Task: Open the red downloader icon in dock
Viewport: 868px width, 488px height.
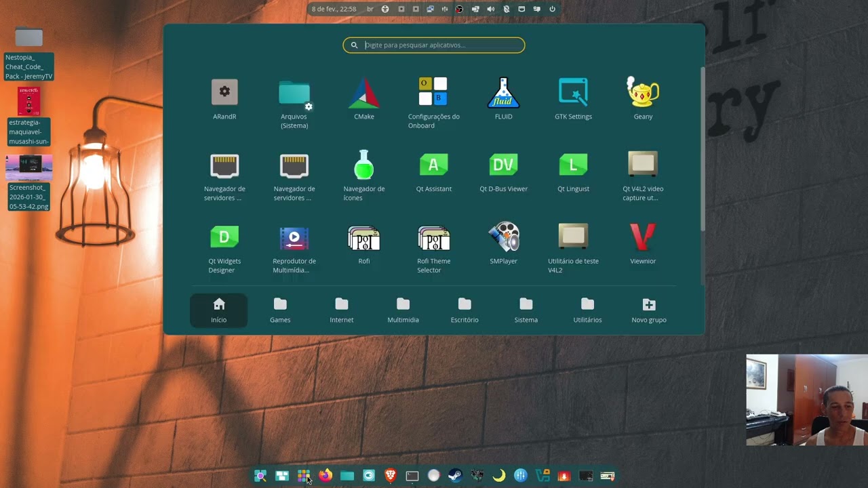Action: pyautogui.click(x=564, y=476)
